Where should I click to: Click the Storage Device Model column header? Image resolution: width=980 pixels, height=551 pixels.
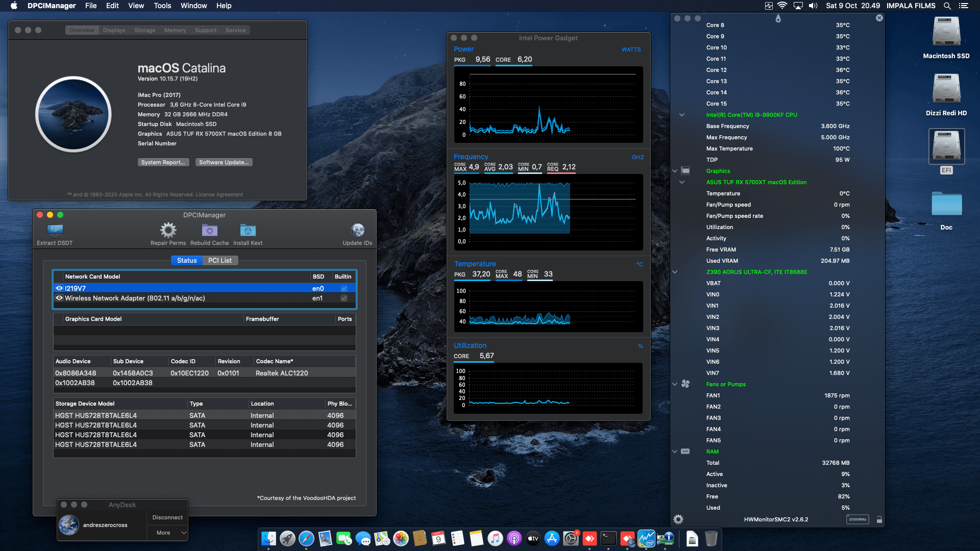(x=120, y=404)
